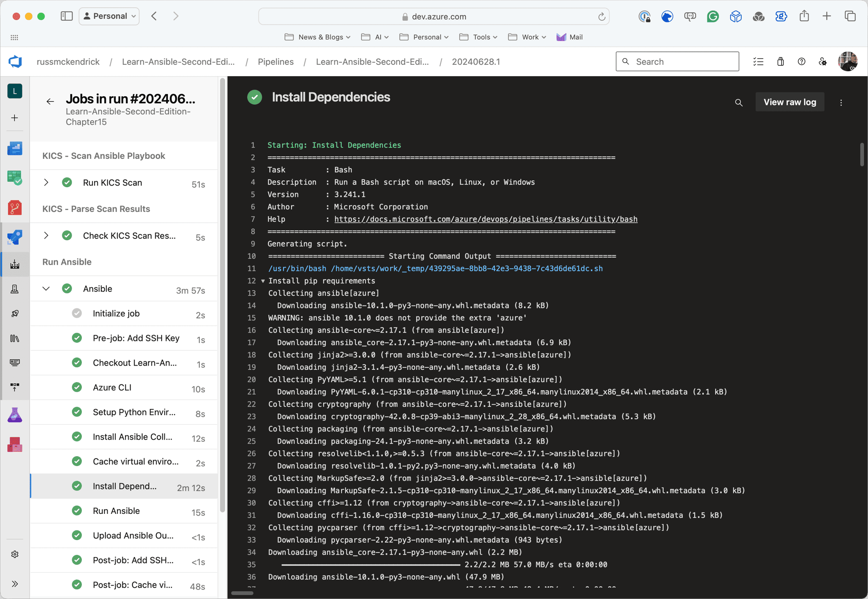
Task: Click View raw log button
Action: (x=790, y=102)
